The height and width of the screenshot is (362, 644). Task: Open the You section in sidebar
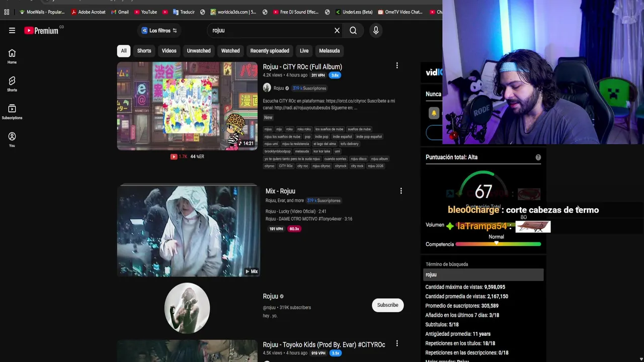pyautogui.click(x=12, y=140)
